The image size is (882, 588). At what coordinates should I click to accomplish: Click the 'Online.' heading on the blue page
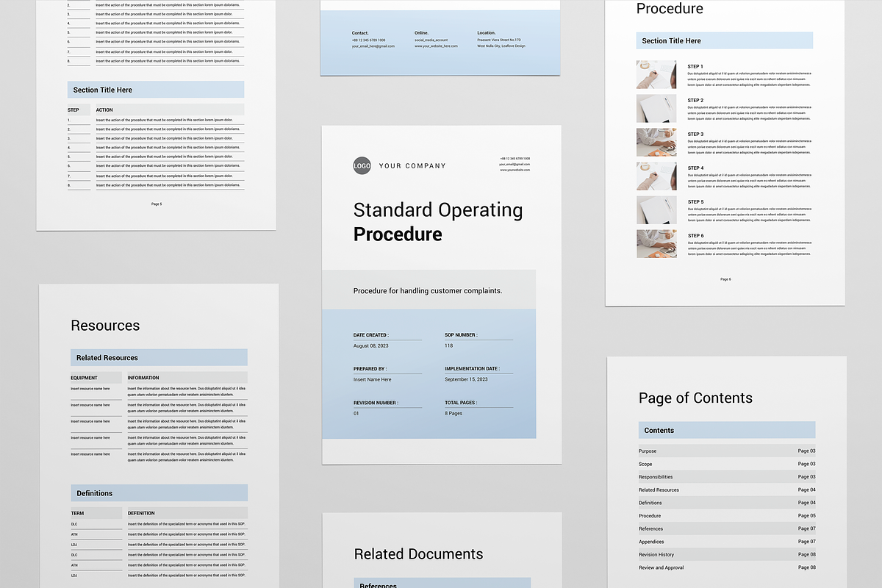pyautogui.click(x=421, y=33)
